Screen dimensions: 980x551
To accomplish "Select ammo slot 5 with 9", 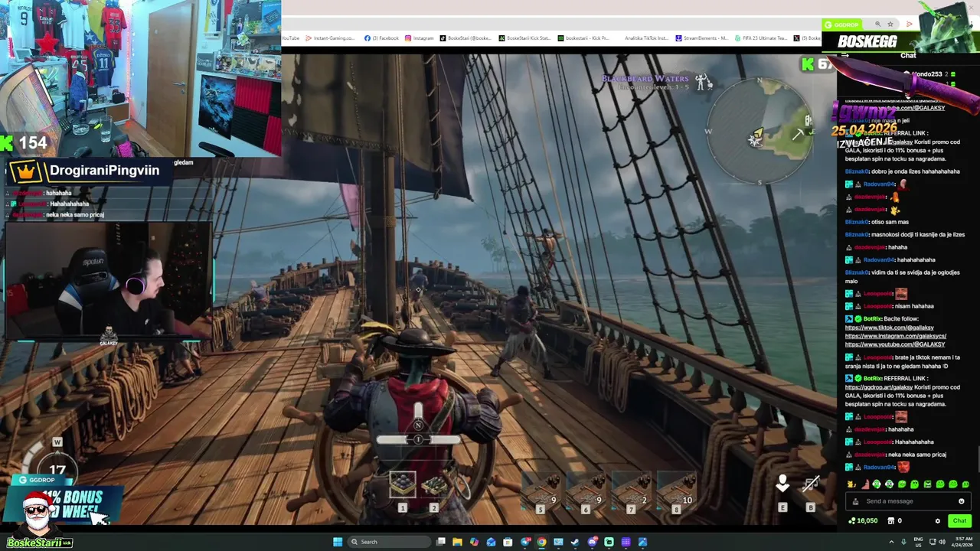I will point(541,490).
